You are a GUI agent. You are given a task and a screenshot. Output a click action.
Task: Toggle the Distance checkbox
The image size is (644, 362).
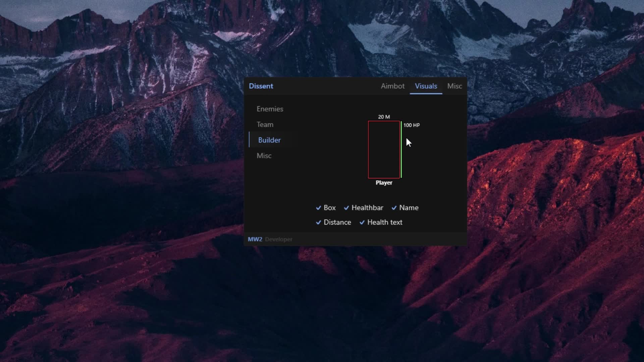coord(319,222)
